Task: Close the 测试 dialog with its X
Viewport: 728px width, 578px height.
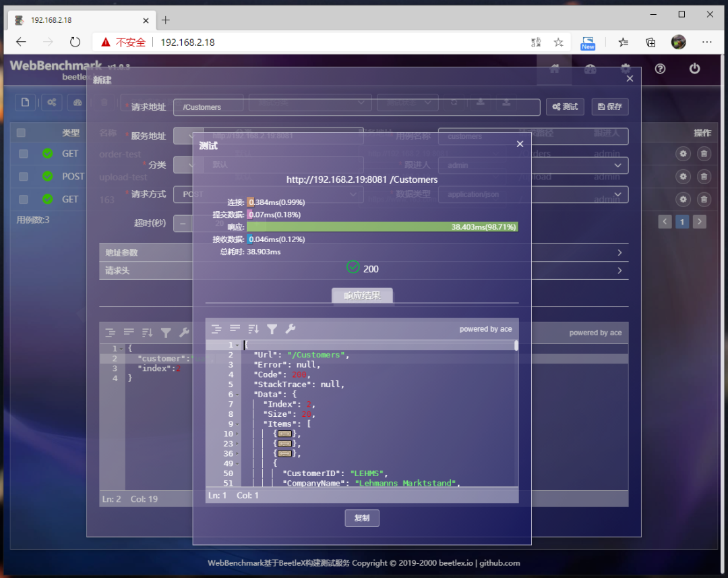Action: [x=520, y=144]
